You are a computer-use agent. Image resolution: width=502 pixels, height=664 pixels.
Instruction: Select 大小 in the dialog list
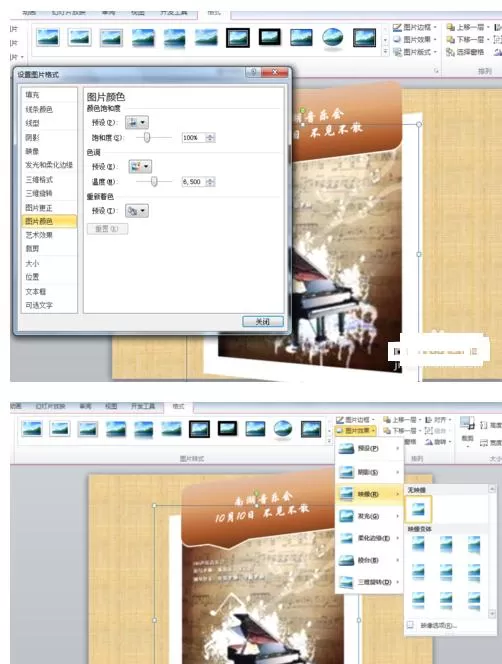[x=49, y=263]
